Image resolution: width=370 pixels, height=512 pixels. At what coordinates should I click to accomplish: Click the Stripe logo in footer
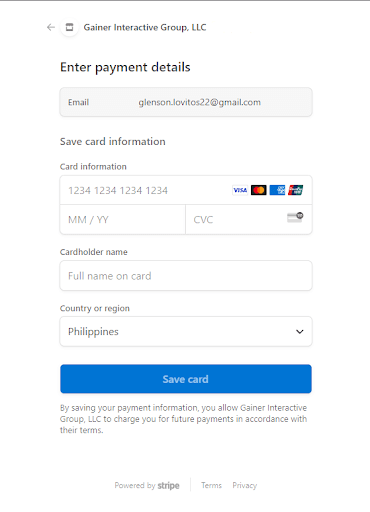pyautogui.click(x=168, y=486)
